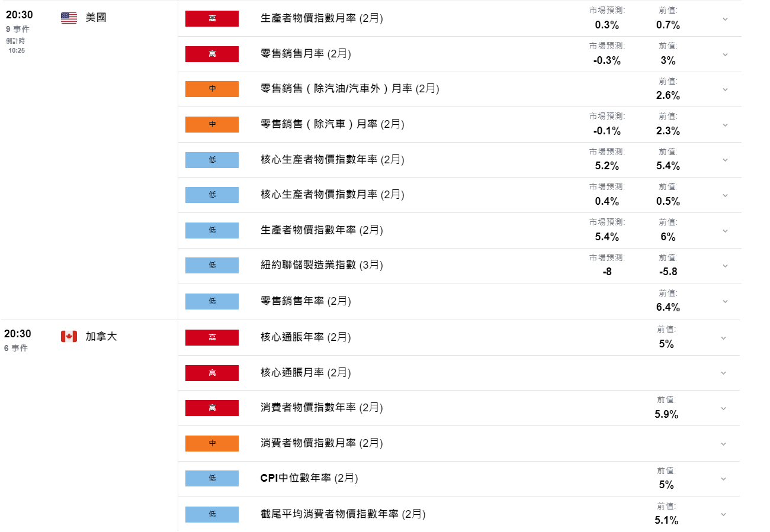
Task: Click orange 中 badge for 消費者物價指數月率
Action: [x=212, y=443]
